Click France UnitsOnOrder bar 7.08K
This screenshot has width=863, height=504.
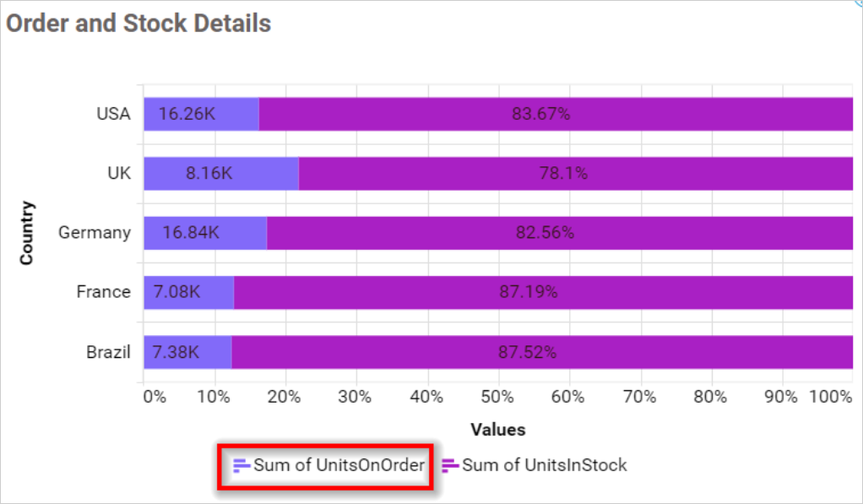click(188, 292)
